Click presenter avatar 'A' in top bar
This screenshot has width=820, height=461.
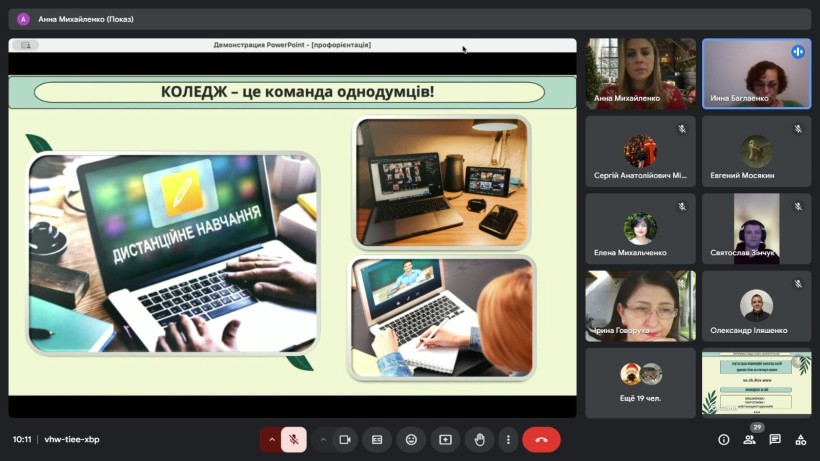23,19
